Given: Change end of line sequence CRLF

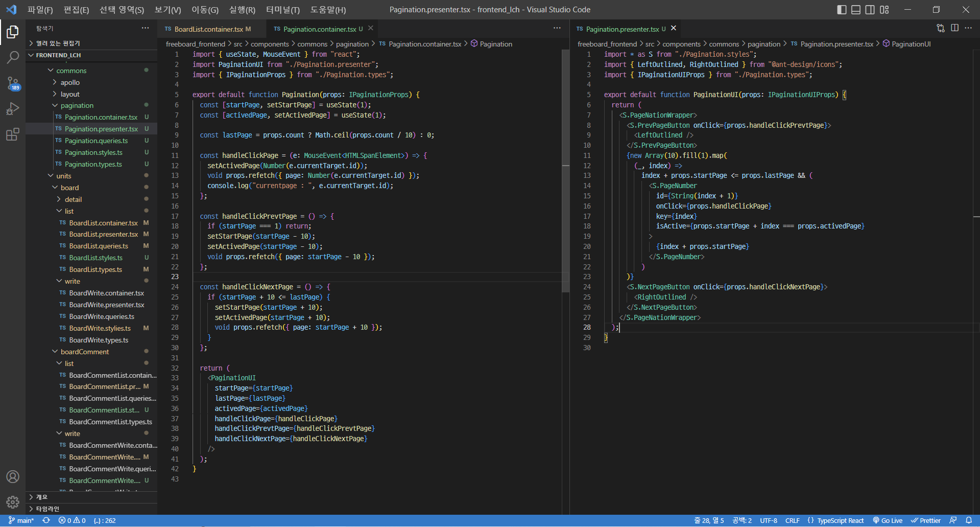Looking at the screenshot, I should (793, 520).
